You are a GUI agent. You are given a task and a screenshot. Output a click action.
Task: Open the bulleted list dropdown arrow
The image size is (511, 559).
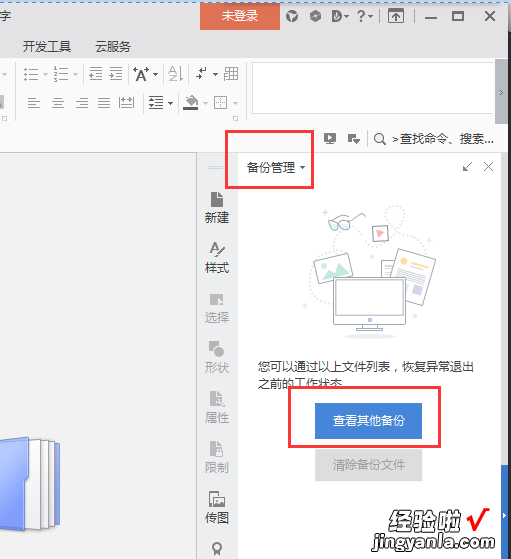[45, 75]
